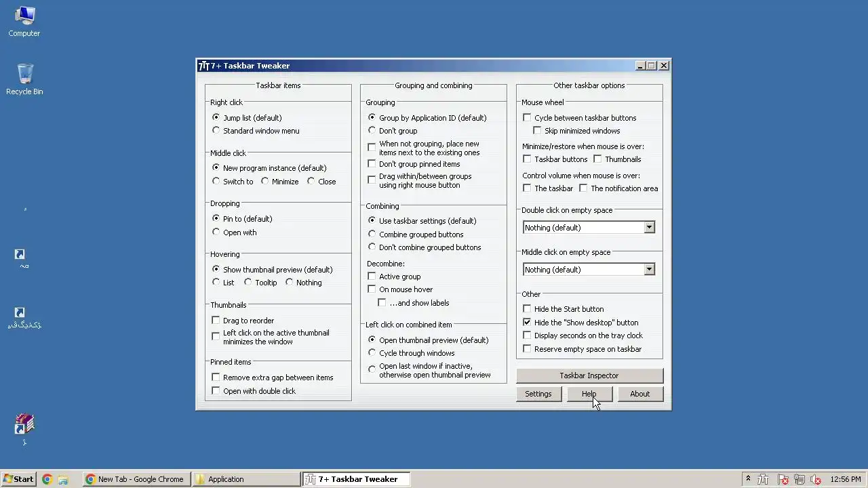Enable Display seconds on the tray clock
Viewport: 868px width, 488px height.
pyautogui.click(x=527, y=335)
